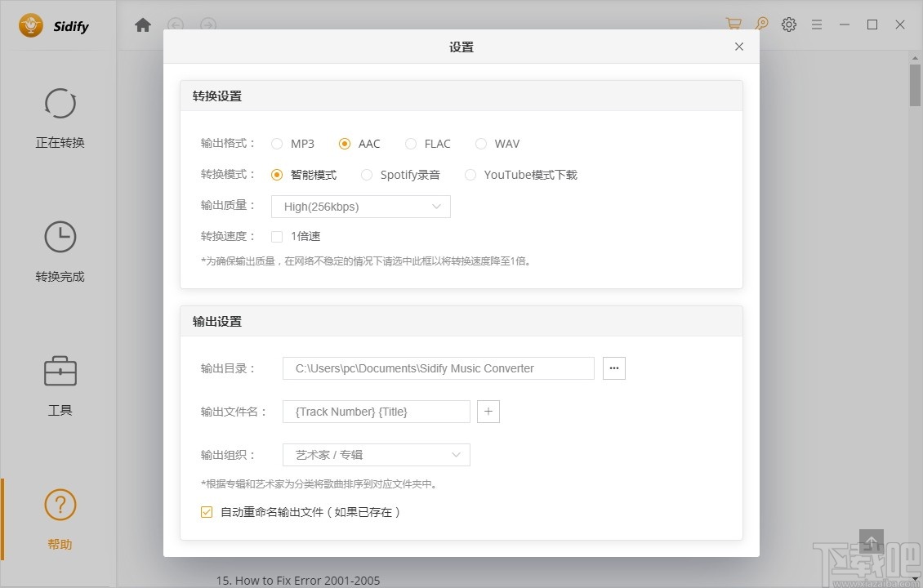This screenshot has height=588, width=923.
Task: Open the settings gear icon
Action: (x=788, y=24)
